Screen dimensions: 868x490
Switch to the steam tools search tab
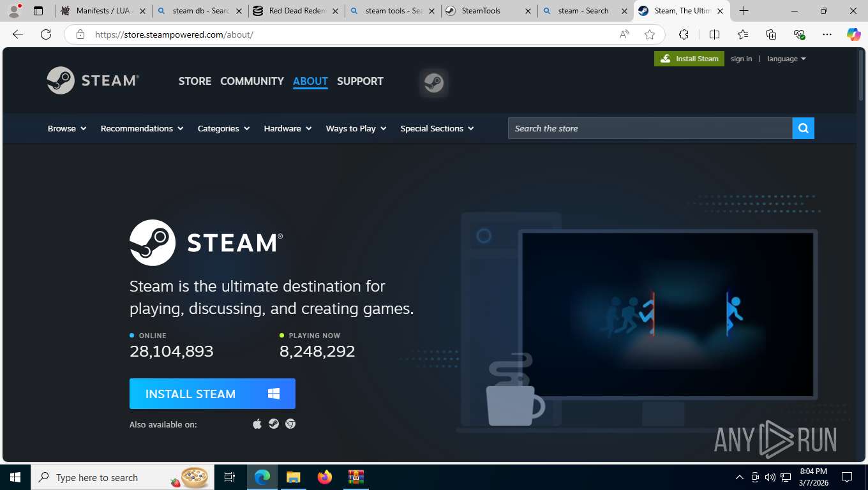click(393, 11)
